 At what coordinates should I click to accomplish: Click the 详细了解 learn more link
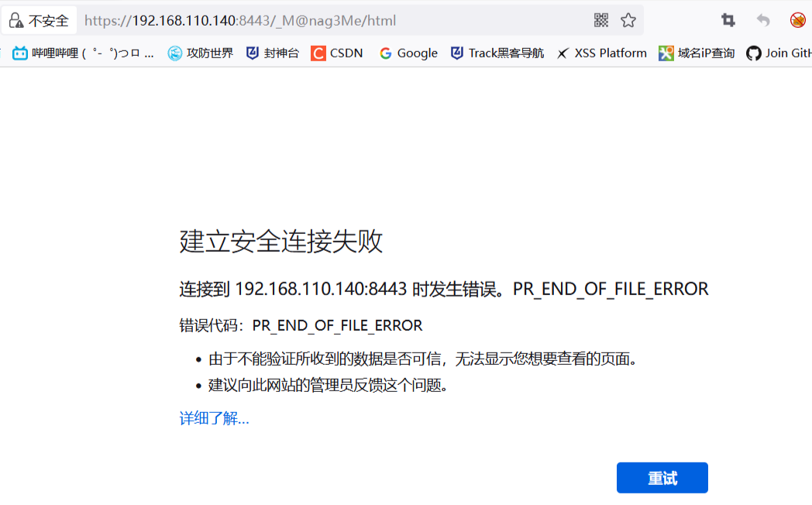(x=214, y=418)
